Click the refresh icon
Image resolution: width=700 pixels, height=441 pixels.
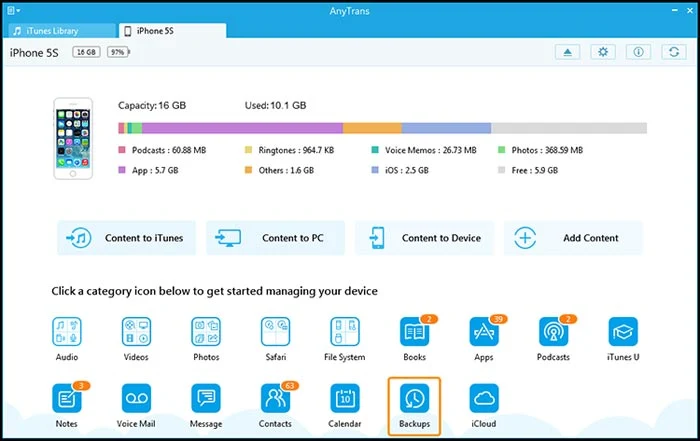click(x=674, y=52)
